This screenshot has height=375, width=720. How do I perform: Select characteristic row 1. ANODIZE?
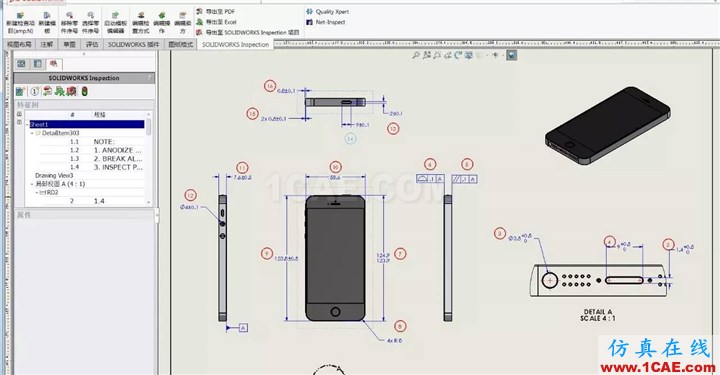coord(92,150)
